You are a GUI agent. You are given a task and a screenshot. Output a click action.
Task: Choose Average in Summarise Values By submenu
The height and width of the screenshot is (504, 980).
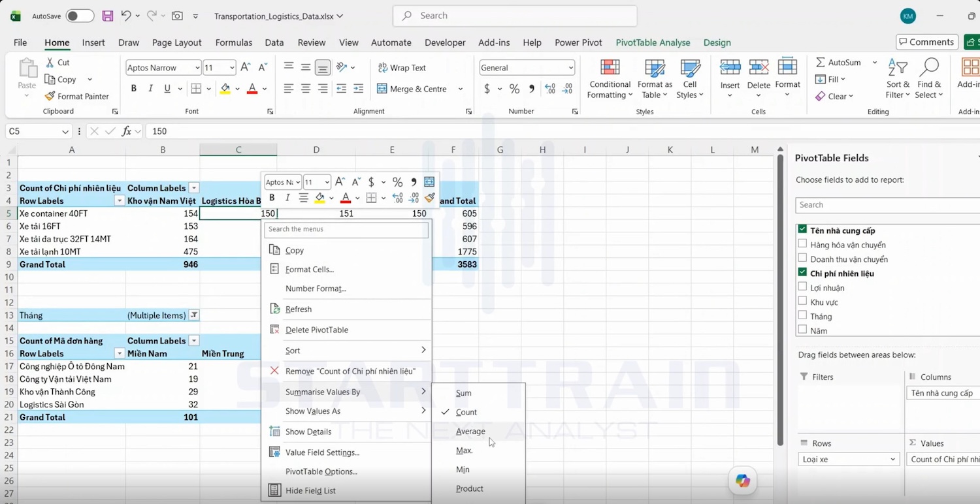(470, 432)
